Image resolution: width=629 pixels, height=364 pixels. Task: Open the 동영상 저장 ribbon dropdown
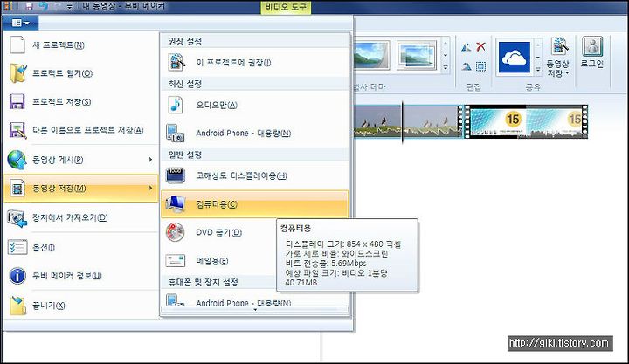[558, 58]
